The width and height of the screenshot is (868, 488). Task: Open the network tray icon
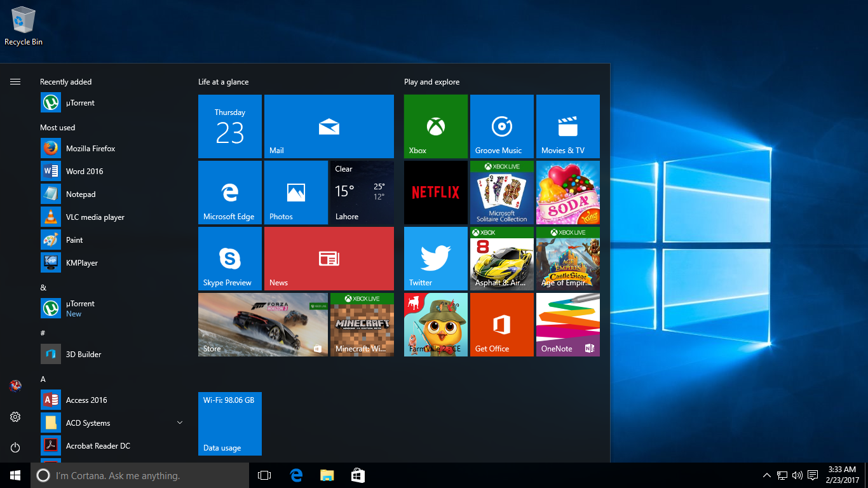(x=782, y=475)
